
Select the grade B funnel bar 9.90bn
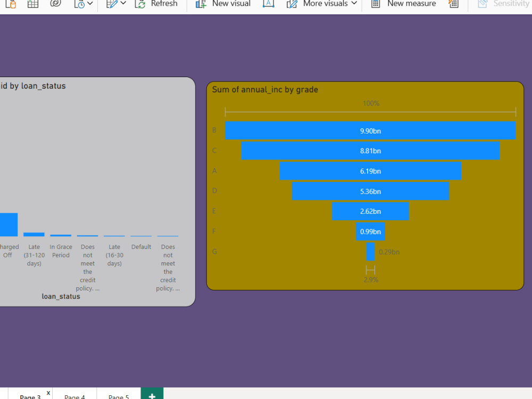(x=370, y=131)
